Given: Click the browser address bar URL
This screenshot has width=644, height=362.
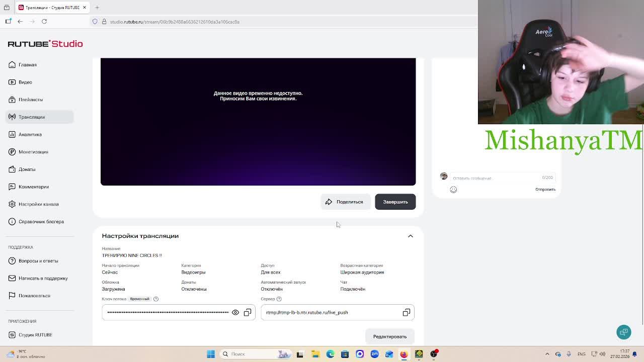Looking at the screenshot, I should click(x=175, y=22).
